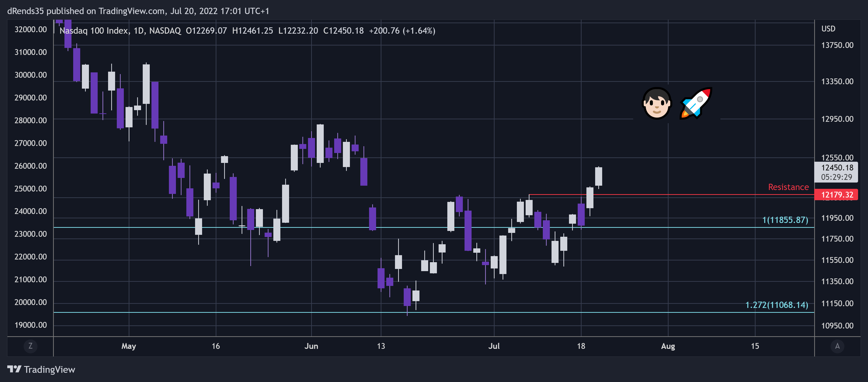
Task: Click the +200.76 (+1.64%) change value
Action: coord(402,31)
